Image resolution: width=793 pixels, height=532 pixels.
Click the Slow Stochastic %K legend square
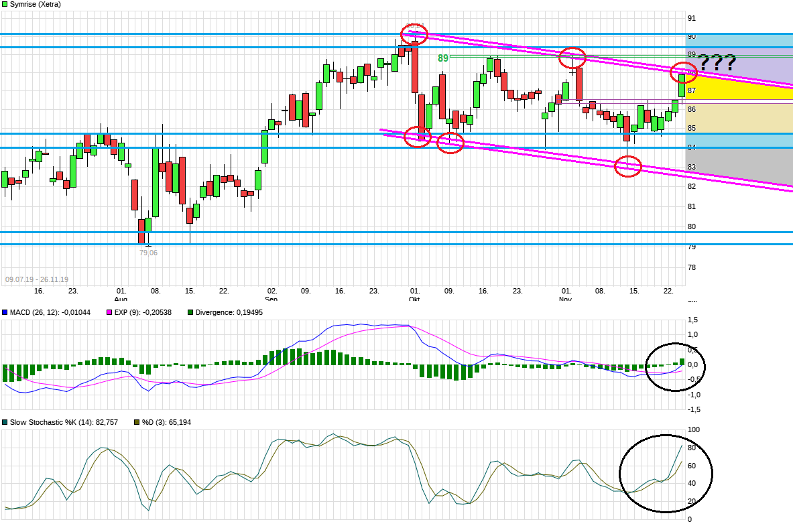[x=5, y=422]
